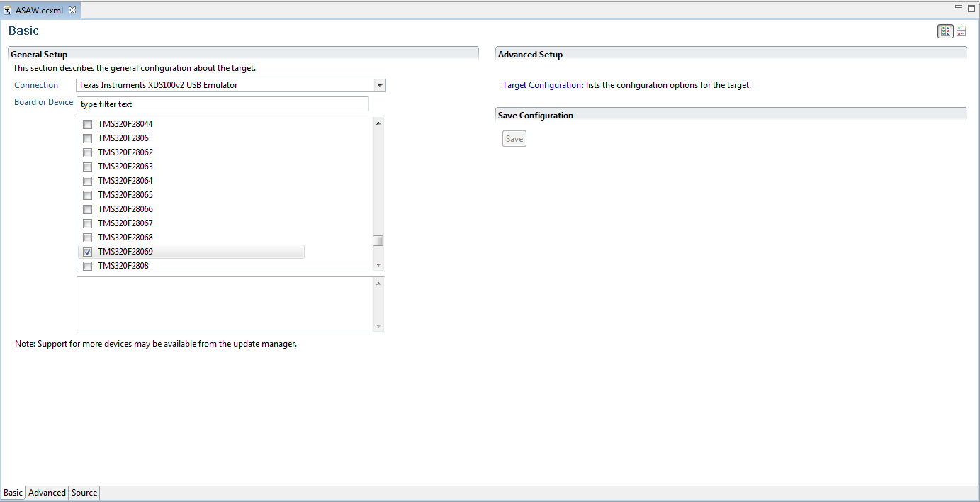Viewport: 980px width, 502px height.
Task: Click the device list scrollbar thumb
Action: pos(378,240)
